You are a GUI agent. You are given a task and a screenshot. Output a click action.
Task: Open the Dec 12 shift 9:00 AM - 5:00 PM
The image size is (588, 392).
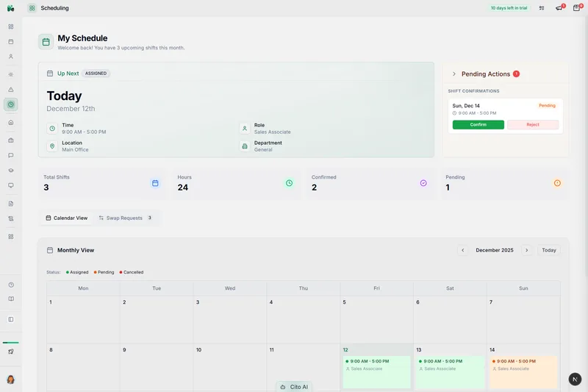(376, 371)
